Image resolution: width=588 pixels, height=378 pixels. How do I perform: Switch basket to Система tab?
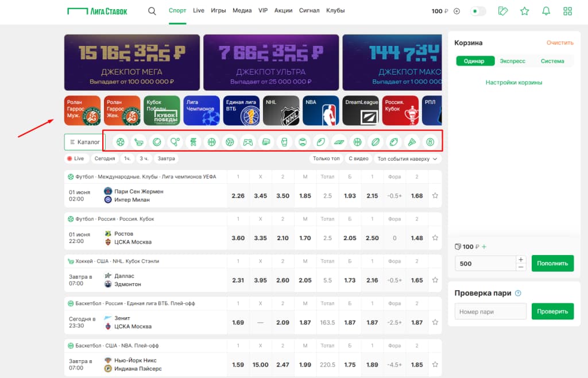click(x=552, y=61)
